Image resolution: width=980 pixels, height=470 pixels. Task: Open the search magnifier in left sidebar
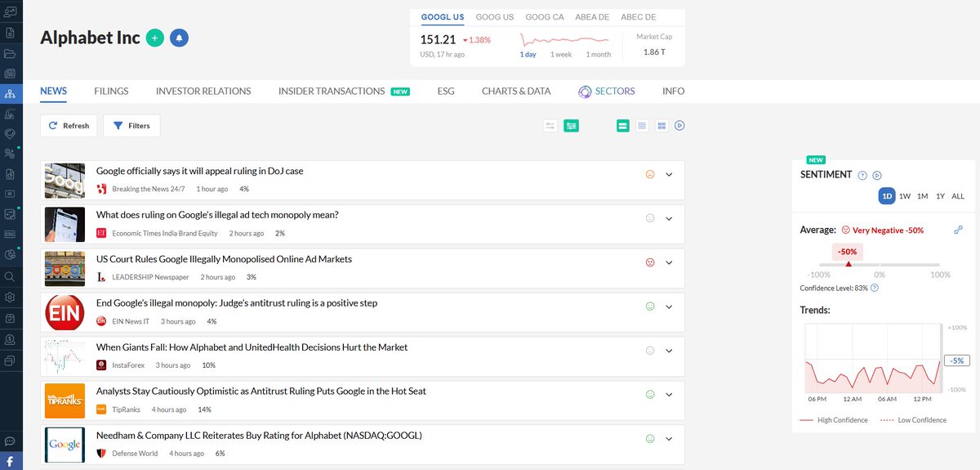(10, 276)
